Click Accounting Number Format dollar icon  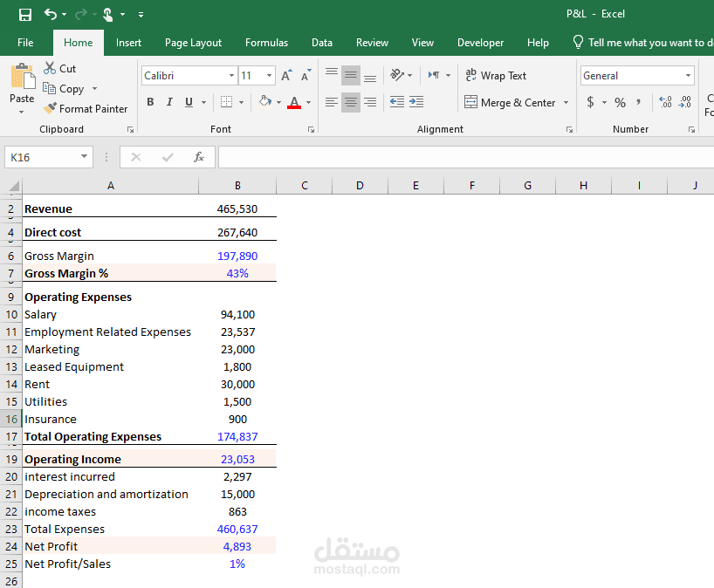point(590,102)
